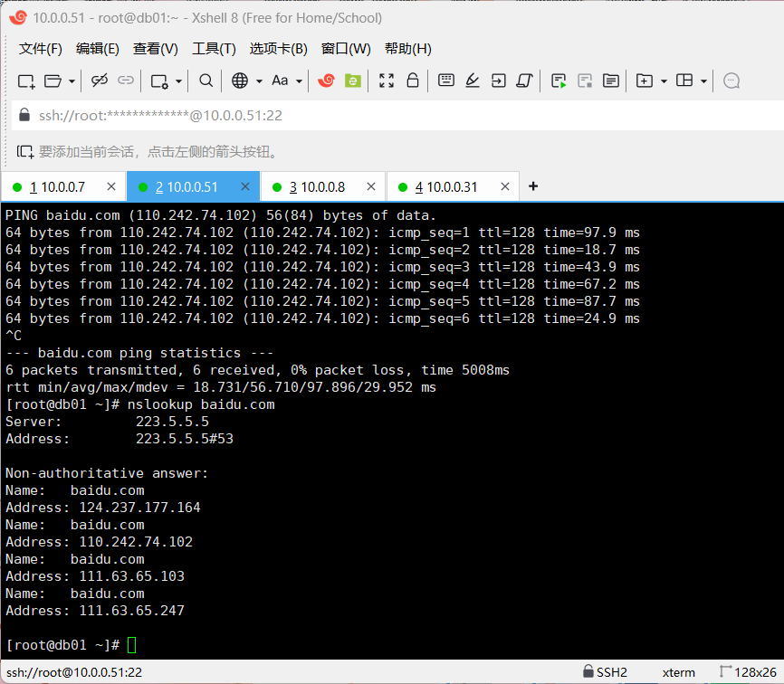The image size is (784, 684).
Task: Click the padlock lock-screen icon in toolbar
Action: point(413,81)
